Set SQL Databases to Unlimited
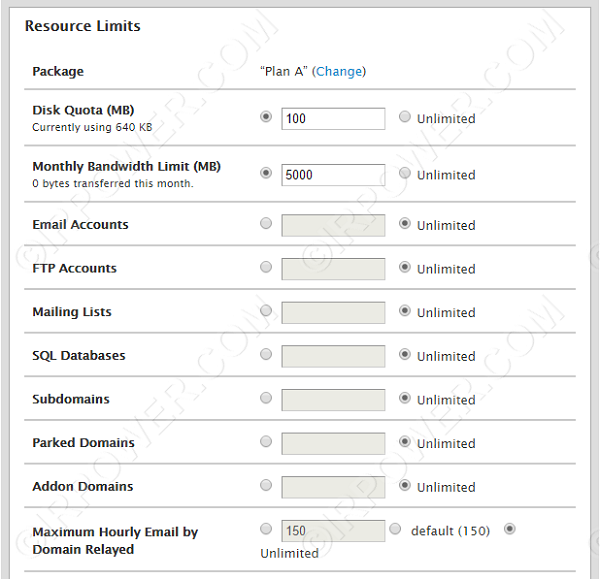 pos(405,355)
